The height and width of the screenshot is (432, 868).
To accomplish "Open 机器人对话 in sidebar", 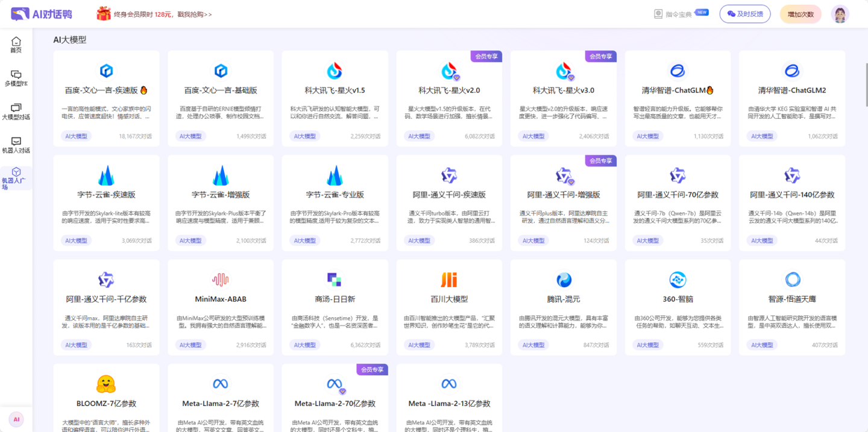I will [16, 145].
